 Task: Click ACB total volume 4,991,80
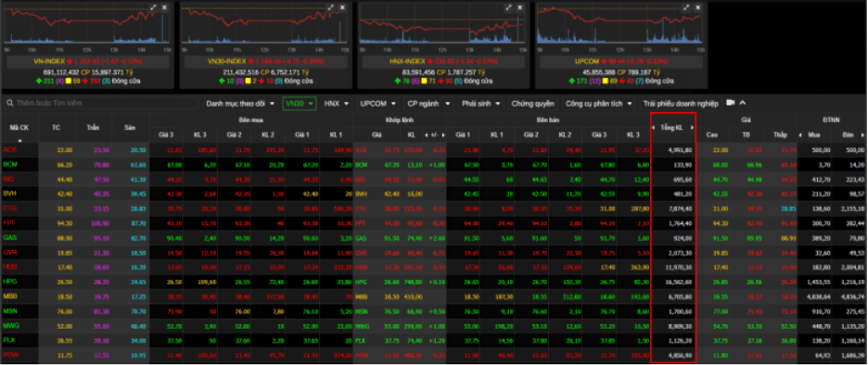click(681, 150)
